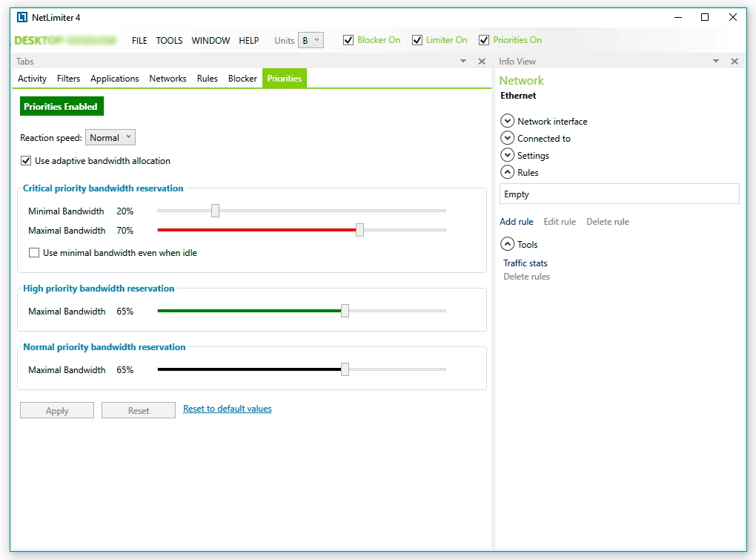Click the 20% Minimal Bandwidth value
The width and height of the screenshot is (756, 560).
[x=125, y=211]
